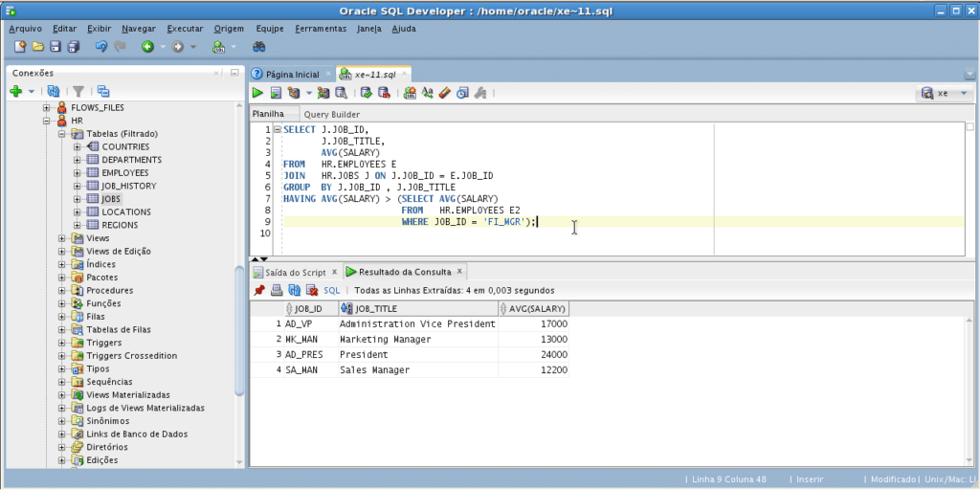Image resolution: width=980 pixels, height=490 pixels.
Task: Click the SQL link in results toolbar
Action: (331, 290)
